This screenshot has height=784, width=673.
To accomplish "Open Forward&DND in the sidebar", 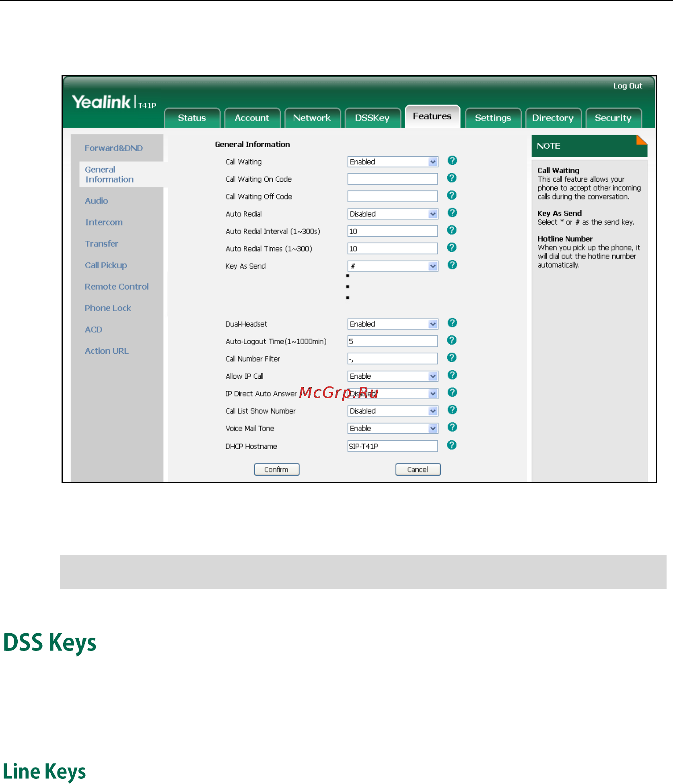I will point(114,148).
